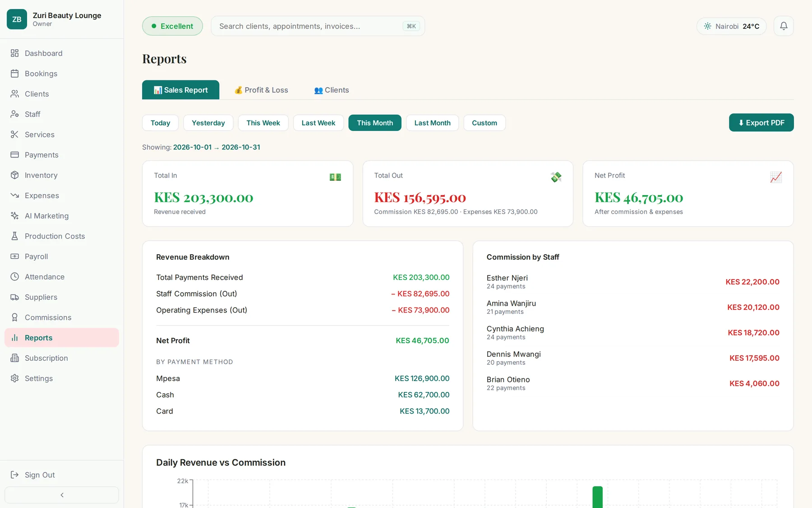Filter report to Today

(160, 123)
